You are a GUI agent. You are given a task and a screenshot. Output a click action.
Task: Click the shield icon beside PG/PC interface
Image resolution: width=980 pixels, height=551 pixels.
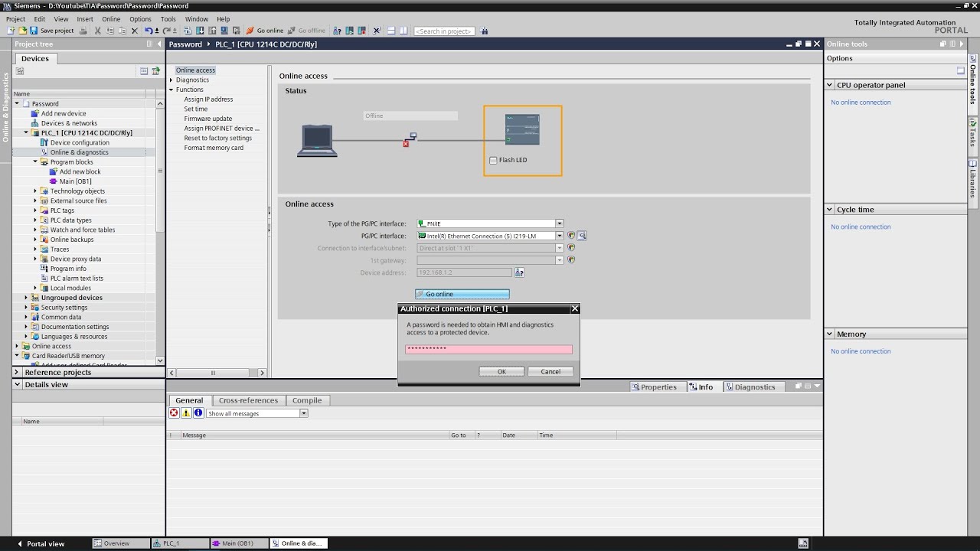click(571, 236)
